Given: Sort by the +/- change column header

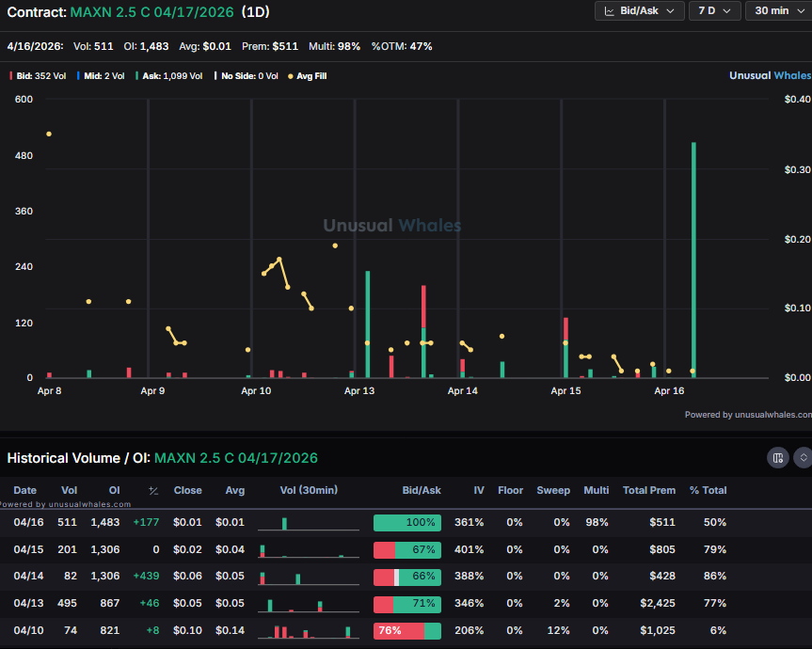Looking at the screenshot, I should point(153,491).
